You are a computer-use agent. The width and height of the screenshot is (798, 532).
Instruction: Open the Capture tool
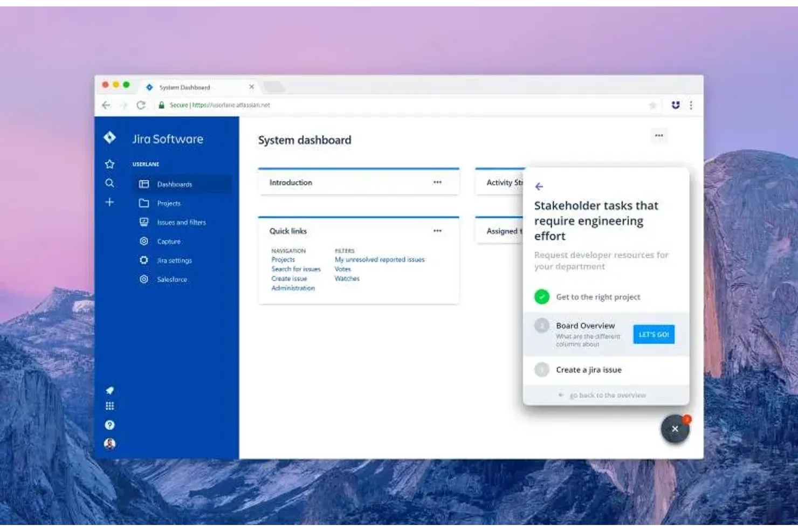168,241
